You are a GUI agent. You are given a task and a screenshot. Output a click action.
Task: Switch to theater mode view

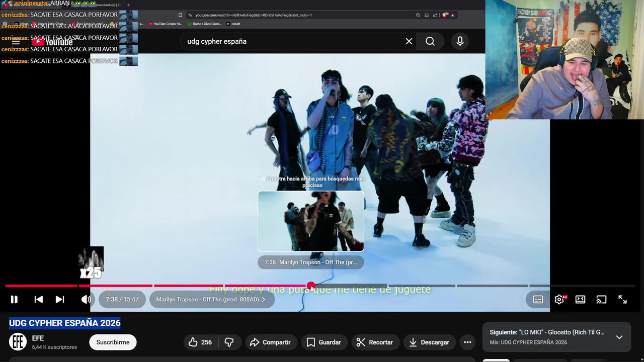tap(580, 299)
